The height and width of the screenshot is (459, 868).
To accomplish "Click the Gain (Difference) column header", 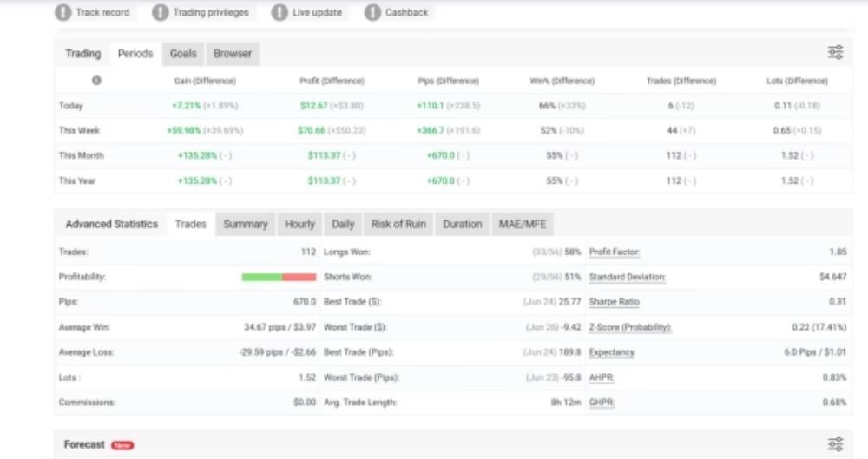I will coord(204,81).
